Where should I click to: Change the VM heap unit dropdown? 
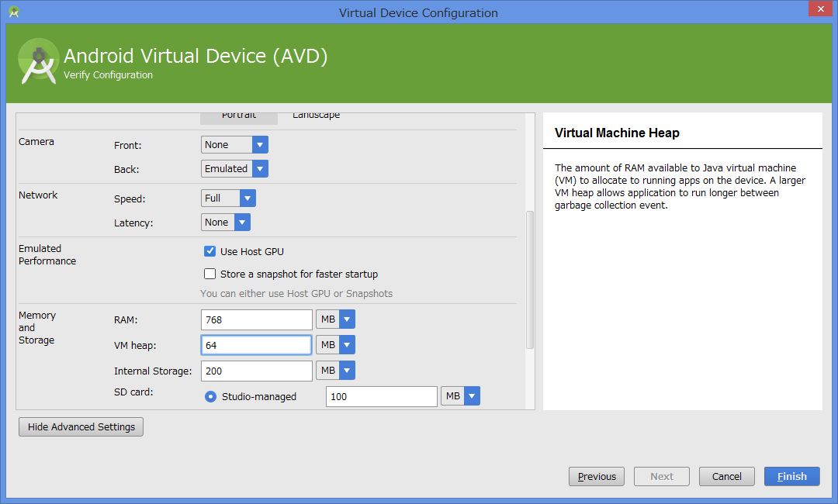coord(336,345)
